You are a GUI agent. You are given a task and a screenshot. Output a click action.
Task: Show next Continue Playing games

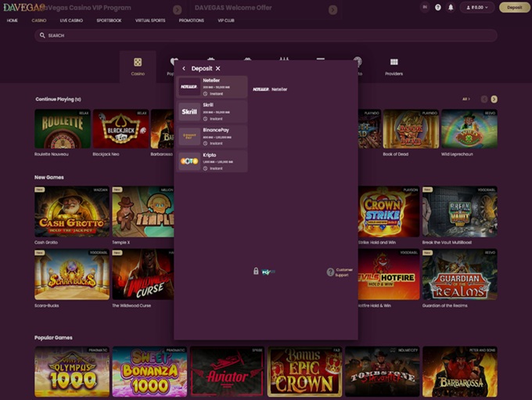(x=494, y=99)
